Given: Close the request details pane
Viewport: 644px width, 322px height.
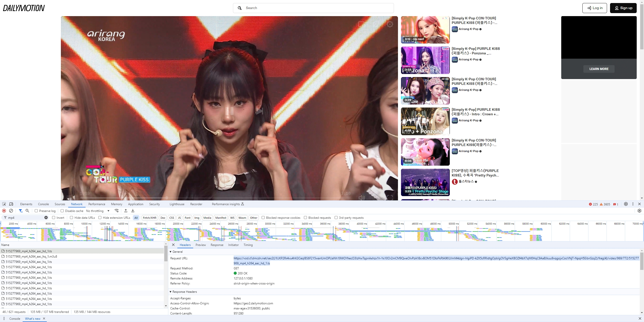Looking at the screenshot, I should click(x=173, y=245).
